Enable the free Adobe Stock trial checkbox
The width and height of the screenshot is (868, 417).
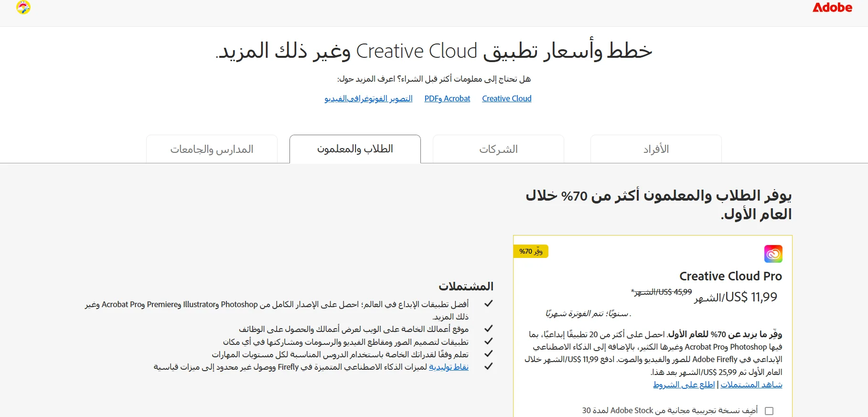[x=769, y=411]
